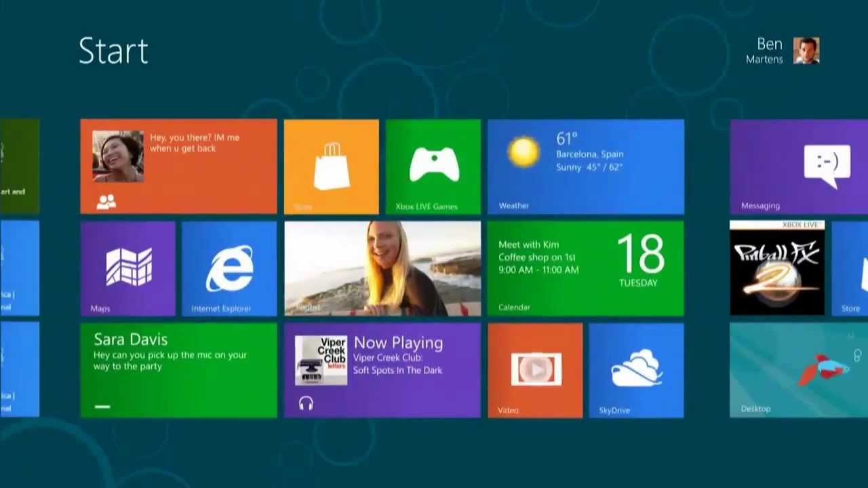This screenshot has height=488, width=868.
Task: Click the Now Playing heading
Action: (x=398, y=343)
